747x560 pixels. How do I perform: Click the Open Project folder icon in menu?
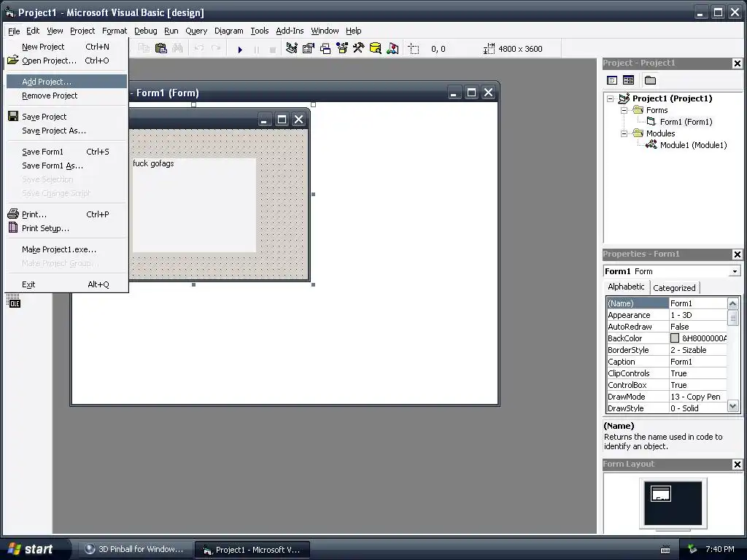tap(13, 60)
